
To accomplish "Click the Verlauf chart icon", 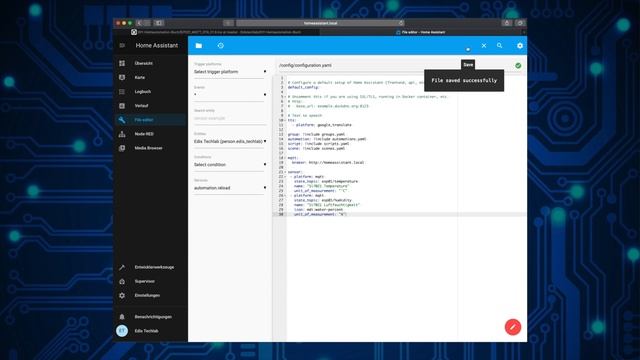I will click(x=122, y=106).
